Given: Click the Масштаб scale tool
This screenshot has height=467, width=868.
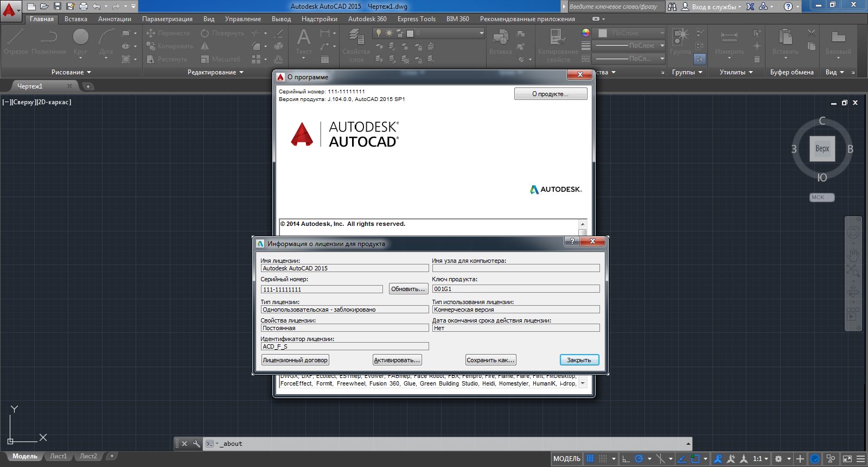Looking at the screenshot, I should (x=220, y=59).
